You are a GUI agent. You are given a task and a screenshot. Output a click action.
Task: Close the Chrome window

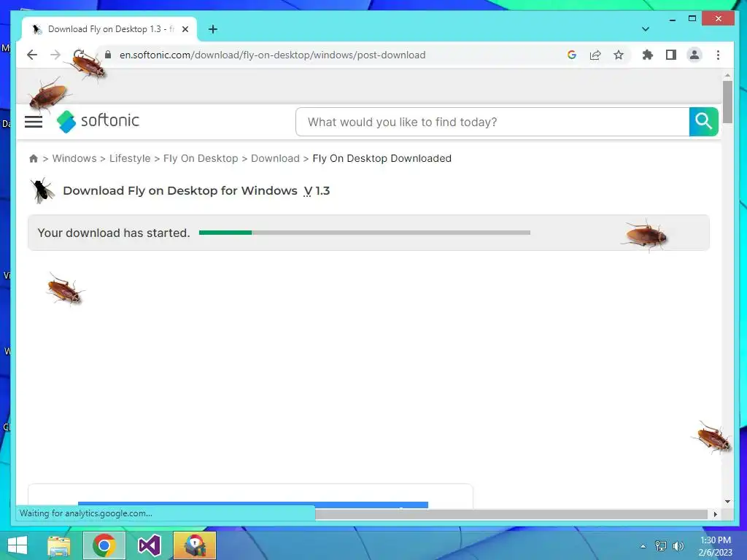(719, 18)
